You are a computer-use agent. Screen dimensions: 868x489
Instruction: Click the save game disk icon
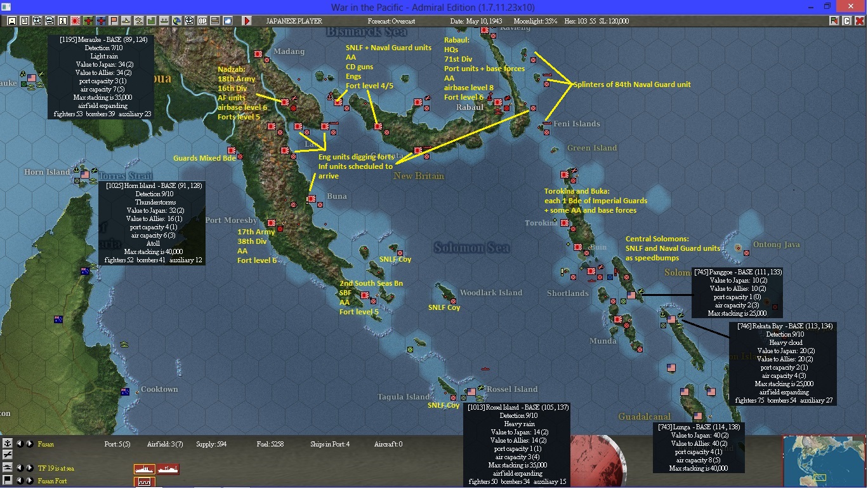[x=11, y=20]
